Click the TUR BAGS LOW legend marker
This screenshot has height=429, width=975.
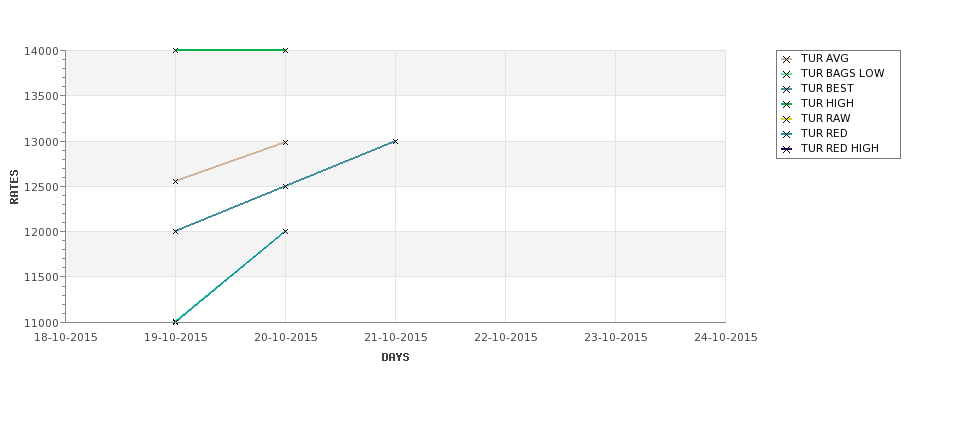click(x=787, y=74)
